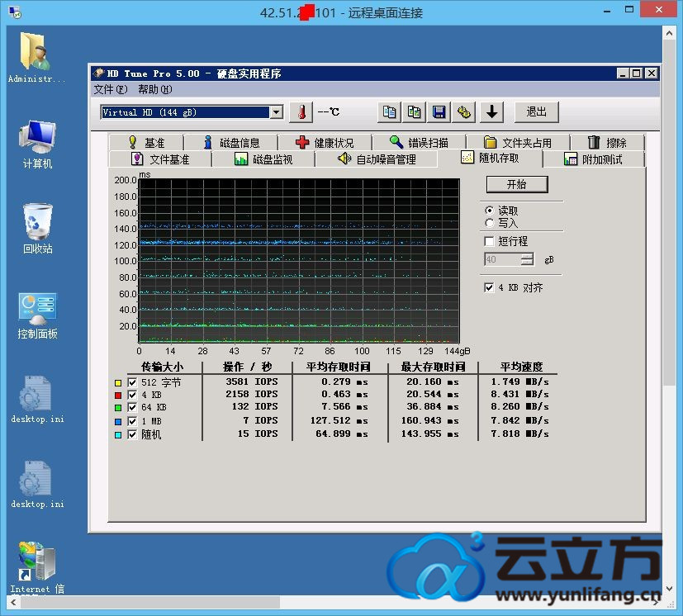
Task: Click the cyan 随机 color swatch
Action: click(x=118, y=435)
